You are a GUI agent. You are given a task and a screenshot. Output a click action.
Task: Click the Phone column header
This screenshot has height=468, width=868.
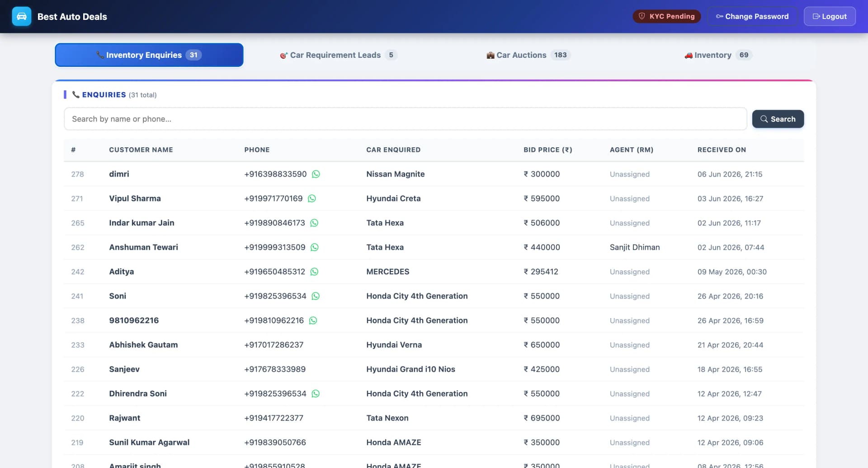[x=257, y=150]
